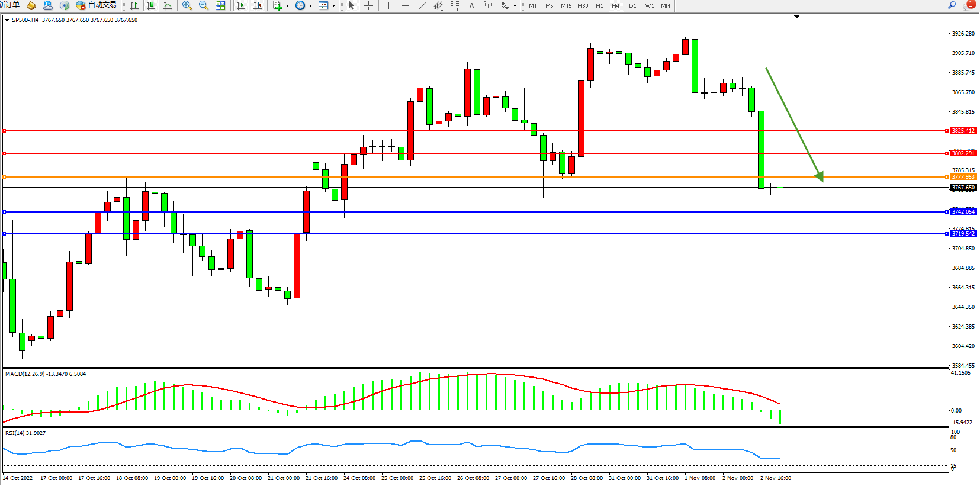980x486 pixels.
Task: Draw a trendline with the diagonal line tool
Action: [x=422, y=5]
